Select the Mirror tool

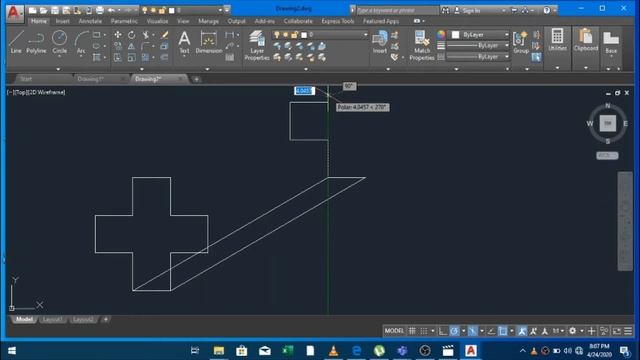click(x=131, y=46)
